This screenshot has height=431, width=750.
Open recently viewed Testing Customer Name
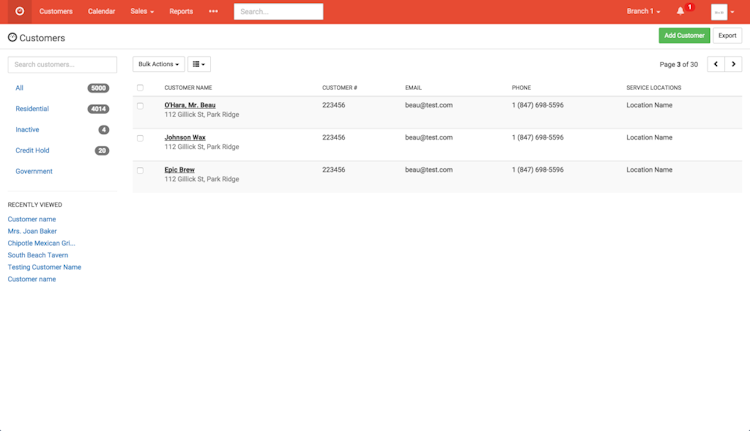pyautogui.click(x=44, y=267)
